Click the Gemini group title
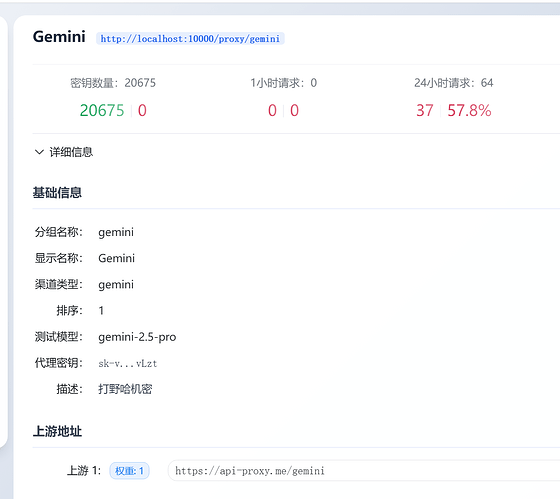 click(59, 37)
